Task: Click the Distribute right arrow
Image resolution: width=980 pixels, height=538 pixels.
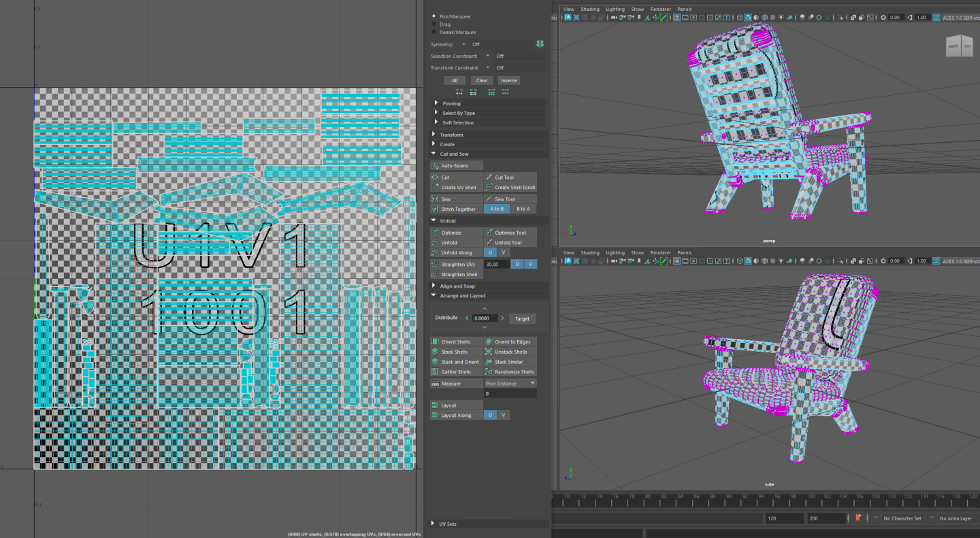Action: (x=502, y=318)
